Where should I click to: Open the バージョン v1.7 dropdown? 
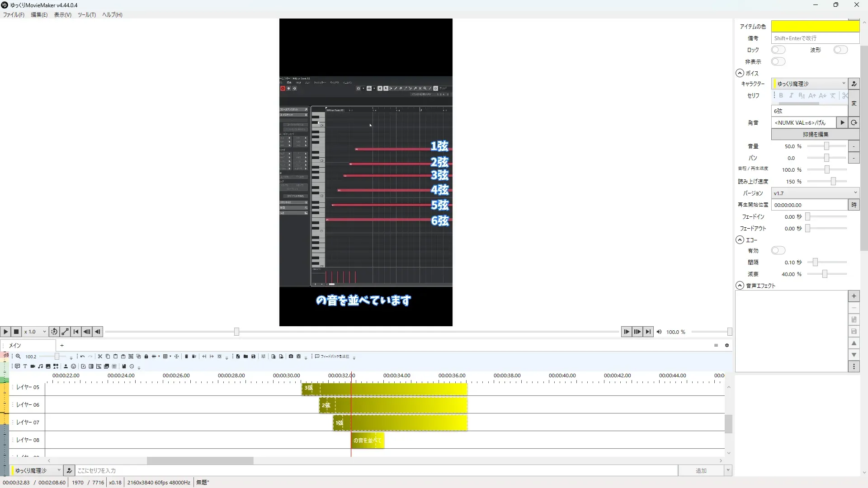[815, 193]
